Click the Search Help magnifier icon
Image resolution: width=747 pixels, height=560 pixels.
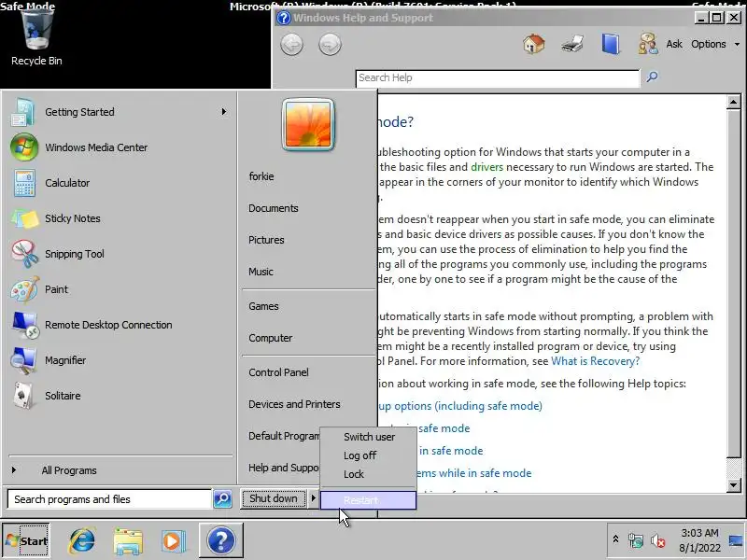(x=652, y=77)
